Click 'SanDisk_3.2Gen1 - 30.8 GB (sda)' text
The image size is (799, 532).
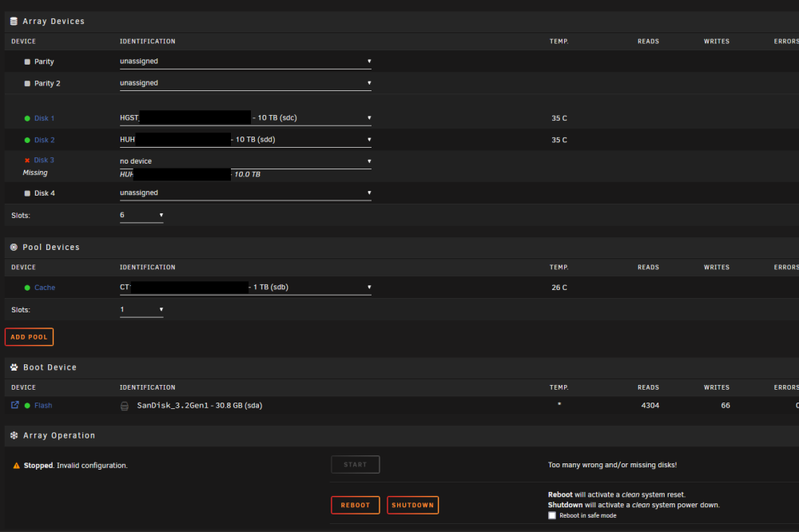coord(200,406)
